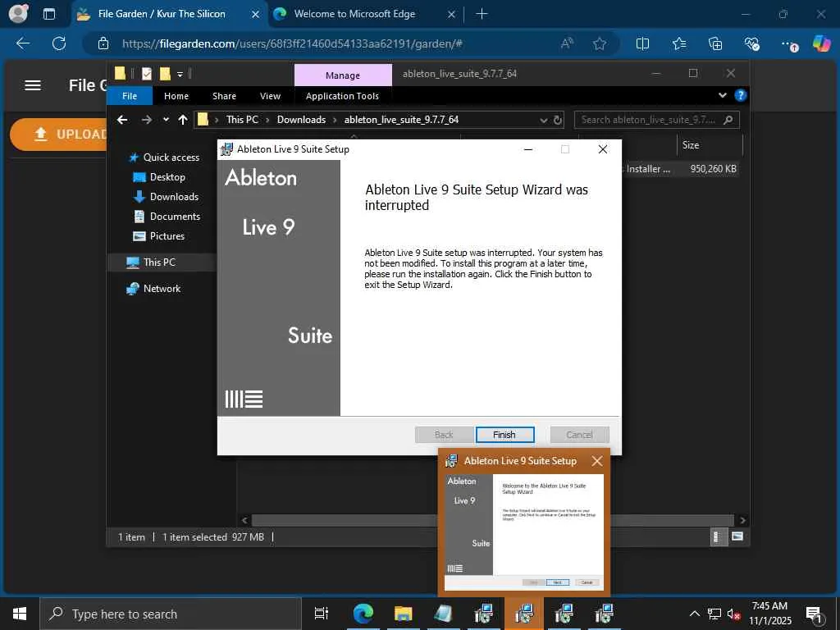Screen dimensions: 840x630
Task: Open Copilot icon in Edge toolbar
Action: tap(821, 43)
